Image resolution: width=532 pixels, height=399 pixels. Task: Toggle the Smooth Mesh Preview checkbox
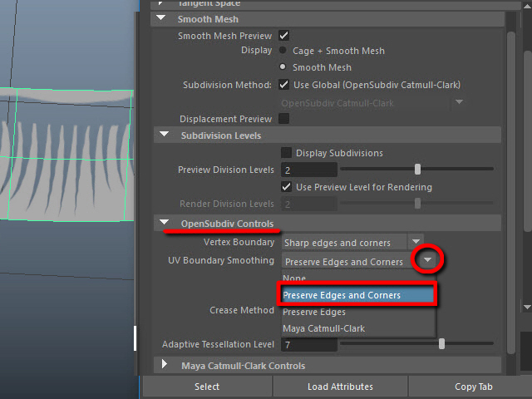(284, 36)
